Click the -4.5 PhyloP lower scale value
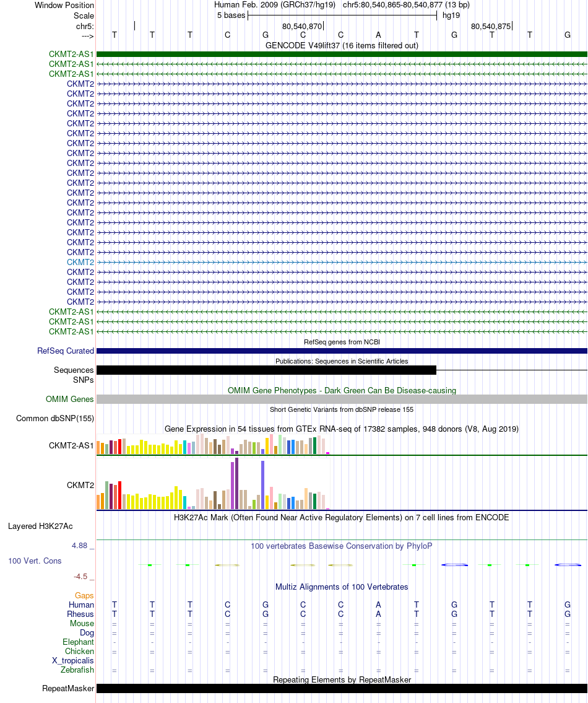Screen dimensions: 588x703 tap(80, 577)
